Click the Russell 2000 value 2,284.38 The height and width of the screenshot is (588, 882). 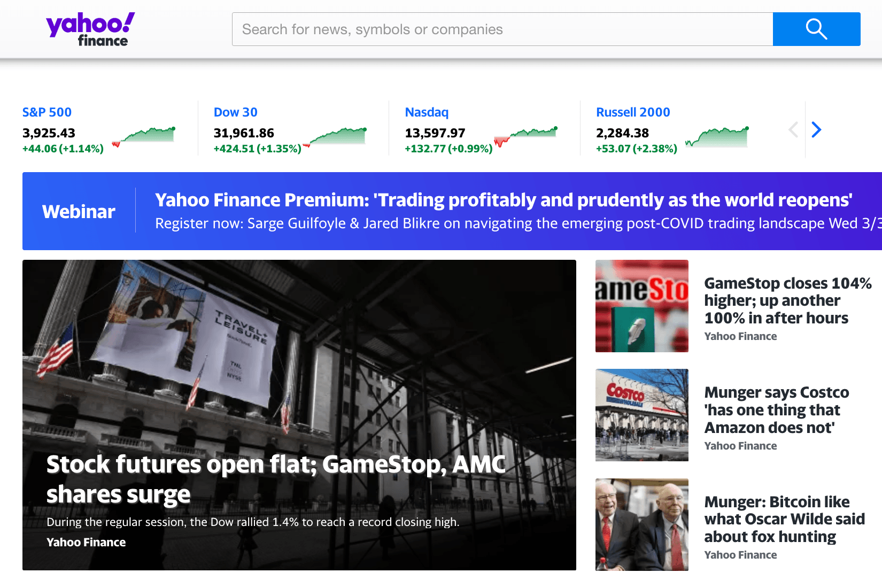[x=623, y=133]
